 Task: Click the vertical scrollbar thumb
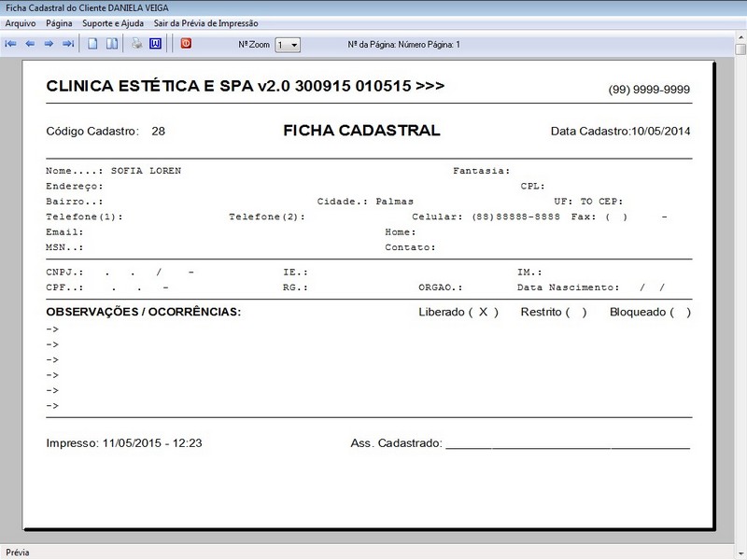coord(740,49)
